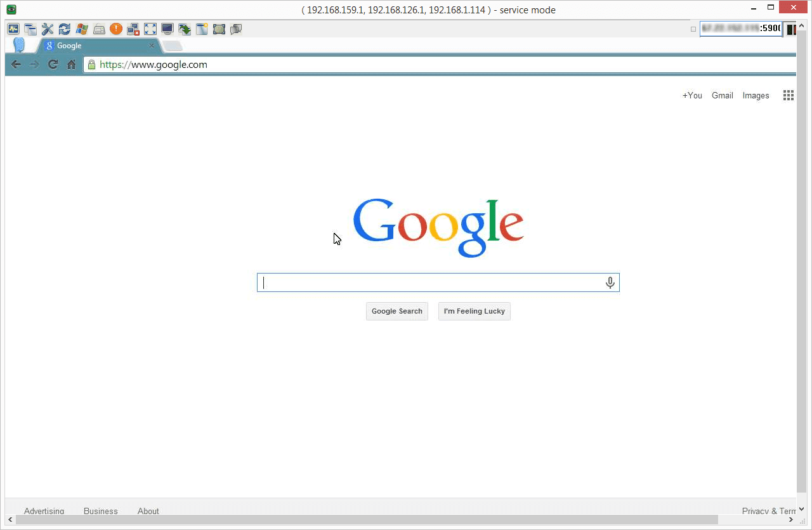Send the Start key with the Windows logo icon
The width and height of the screenshot is (812, 530).
pyautogui.click(x=81, y=29)
